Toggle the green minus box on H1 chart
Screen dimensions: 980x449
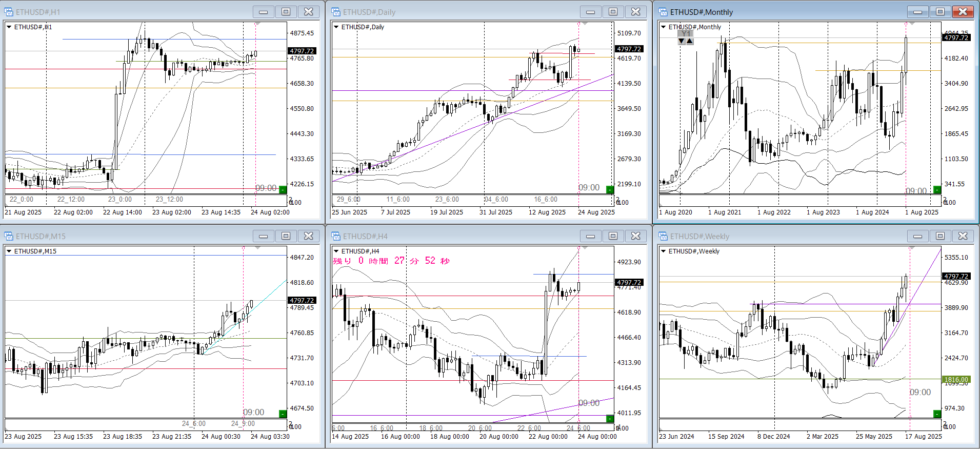pos(283,189)
